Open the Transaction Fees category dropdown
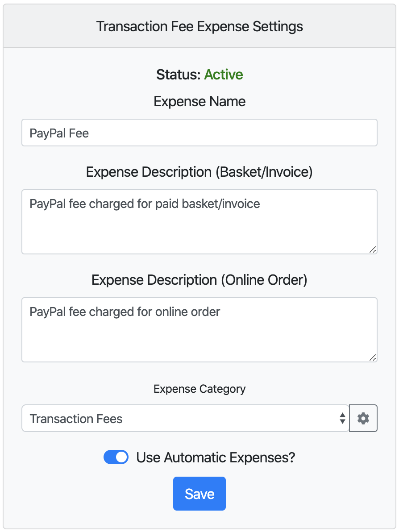Screen dimensions: 399x532 pyautogui.click(x=185, y=418)
